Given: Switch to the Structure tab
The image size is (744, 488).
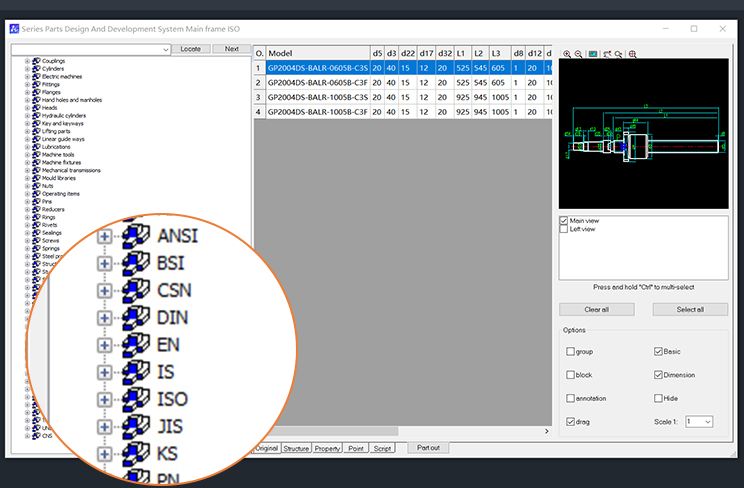Looking at the screenshot, I should coord(296,449).
